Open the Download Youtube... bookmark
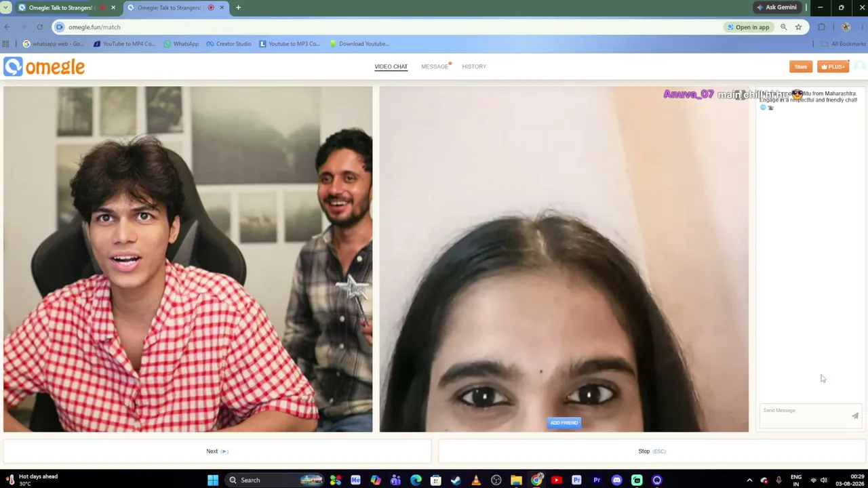Screen dimensions: 868x488 click(359, 44)
